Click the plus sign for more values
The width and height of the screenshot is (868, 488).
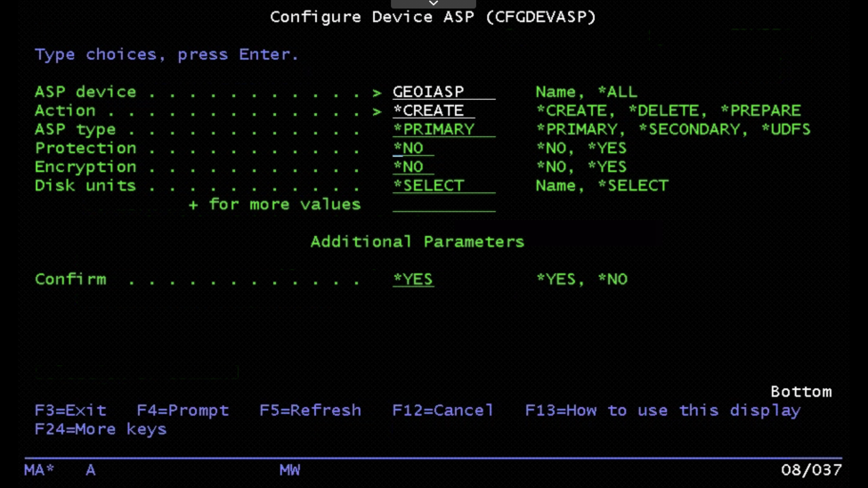[192, 205]
